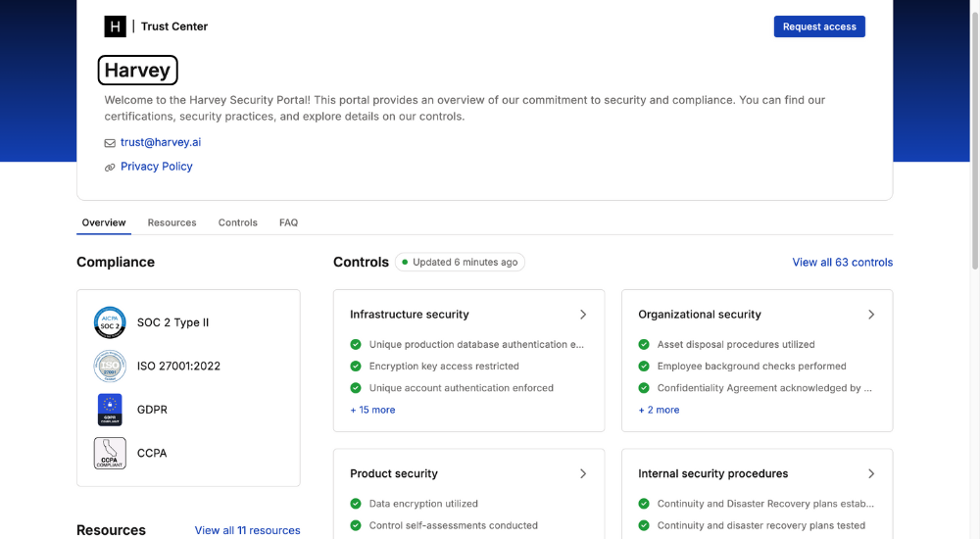Viewport: 980px width, 539px height.
Task: Click the chain link icon beside Privacy Policy
Action: point(110,168)
